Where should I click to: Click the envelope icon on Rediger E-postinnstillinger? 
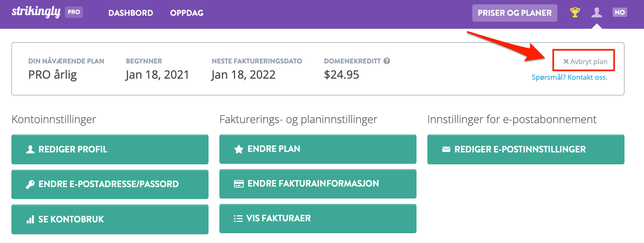tap(446, 149)
